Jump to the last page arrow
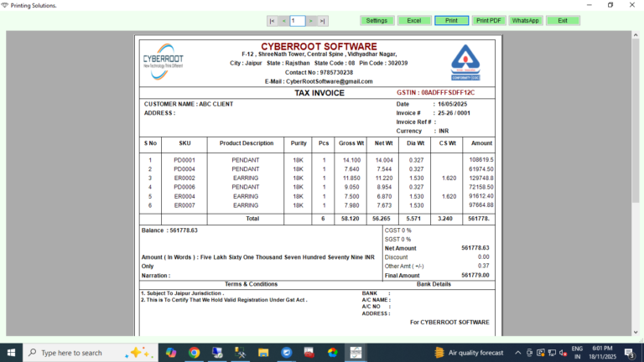This screenshot has height=362, width=644. click(323, 21)
